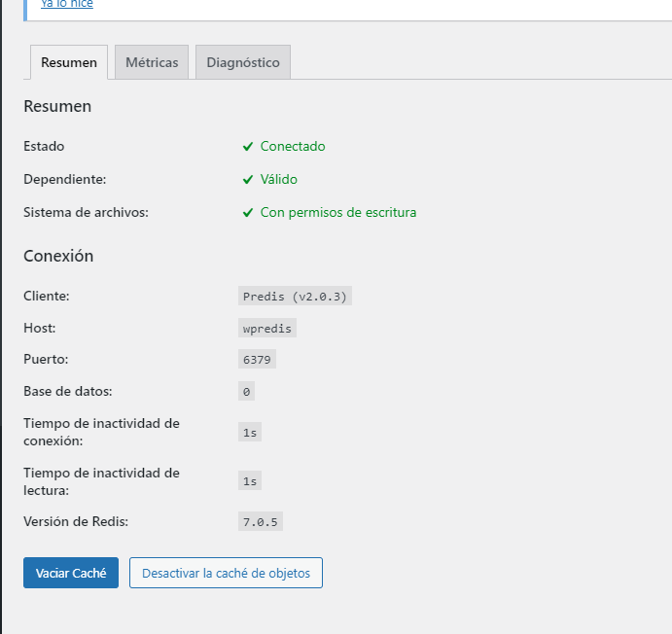Click the database value 0

(247, 392)
